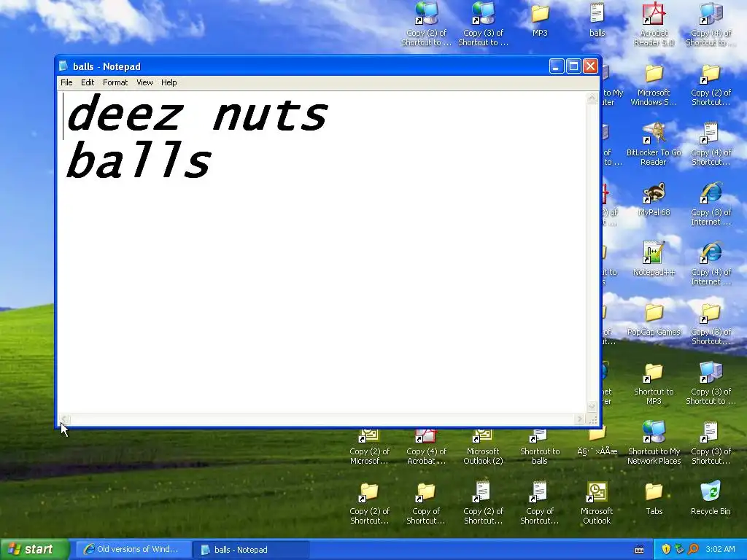The height and width of the screenshot is (560, 747).
Task: Select the MyPal 68 raccoon icon
Action: (654, 200)
